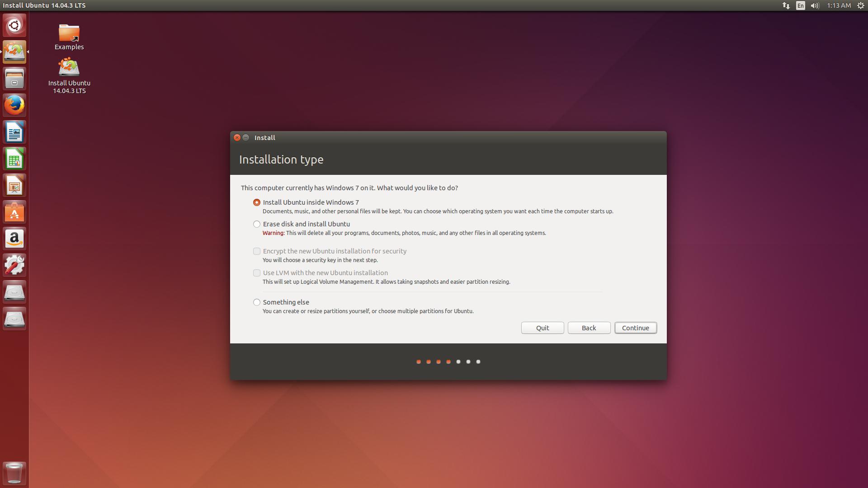The height and width of the screenshot is (488, 868).
Task: Select the Install Ubuntu 14.04.3 LTS desktop icon
Action: (x=69, y=76)
